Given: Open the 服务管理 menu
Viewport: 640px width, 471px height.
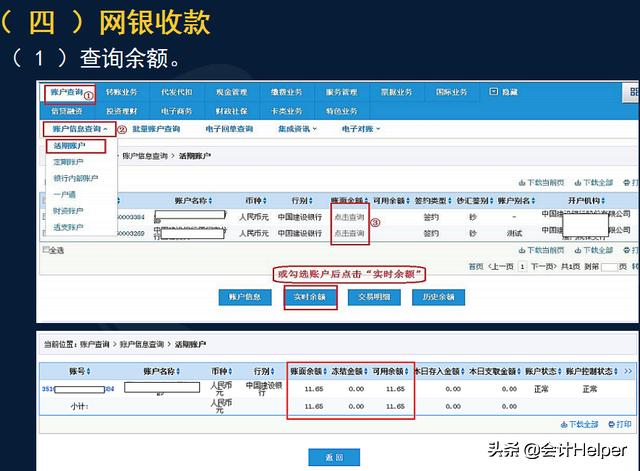Looking at the screenshot, I should tap(342, 92).
